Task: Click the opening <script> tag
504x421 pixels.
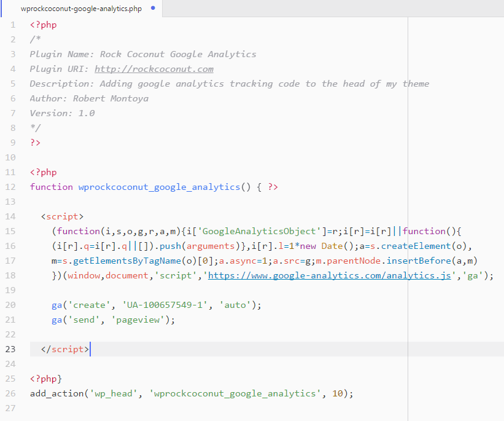Action: (62, 216)
